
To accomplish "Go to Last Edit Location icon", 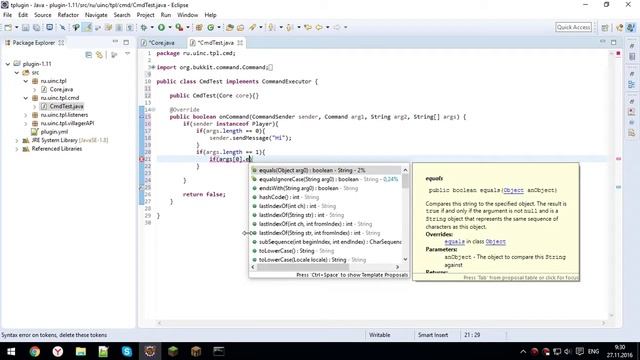I will tap(308, 27).
